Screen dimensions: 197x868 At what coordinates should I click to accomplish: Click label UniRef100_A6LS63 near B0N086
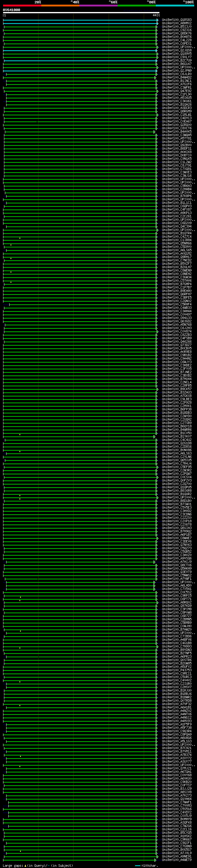coord(177,454)
